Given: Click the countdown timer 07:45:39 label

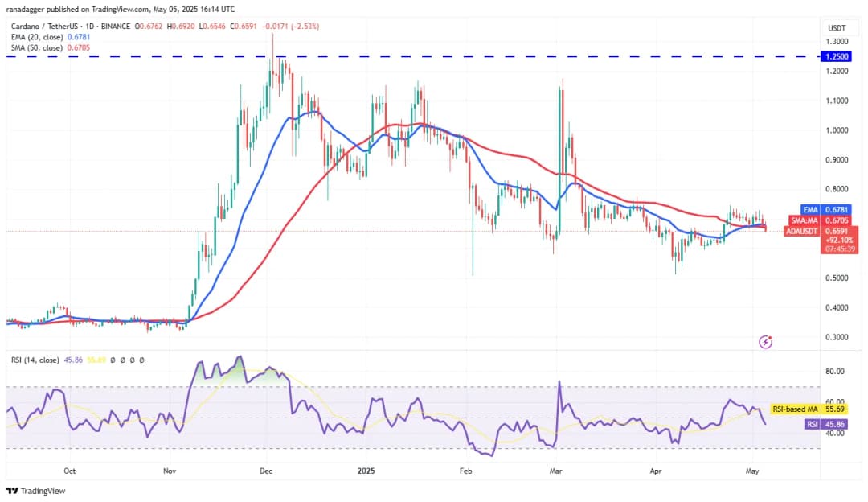Looking at the screenshot, I should pos(840,249).
